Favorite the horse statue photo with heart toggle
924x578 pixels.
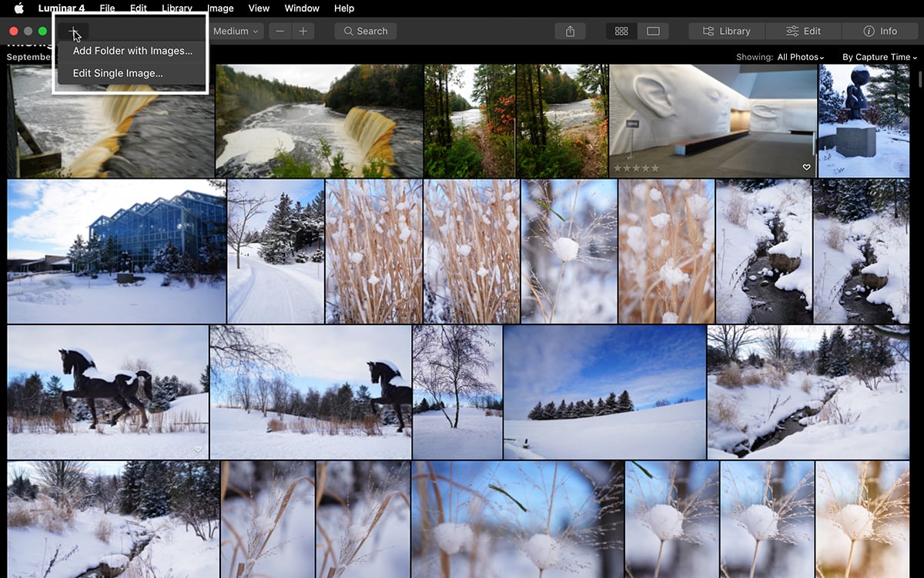(198, 449)
